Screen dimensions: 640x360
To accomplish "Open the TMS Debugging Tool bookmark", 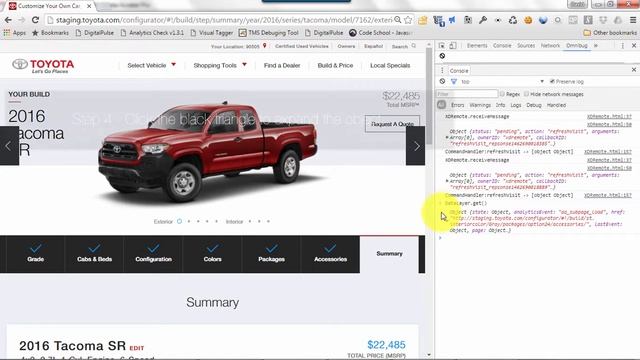I will pos(269,33).
